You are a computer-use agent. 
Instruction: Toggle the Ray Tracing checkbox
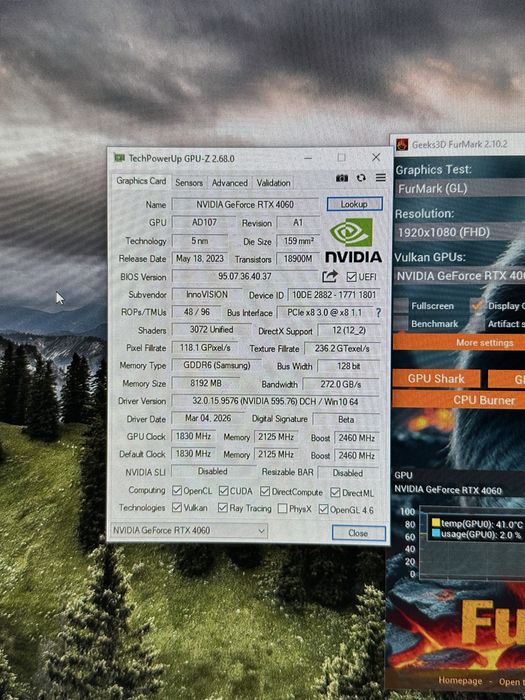(223, 508)
